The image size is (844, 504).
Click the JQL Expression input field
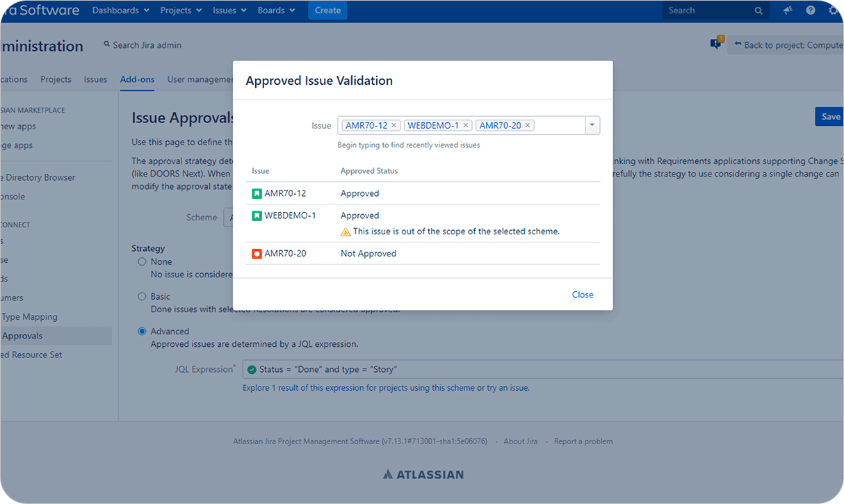543,370
